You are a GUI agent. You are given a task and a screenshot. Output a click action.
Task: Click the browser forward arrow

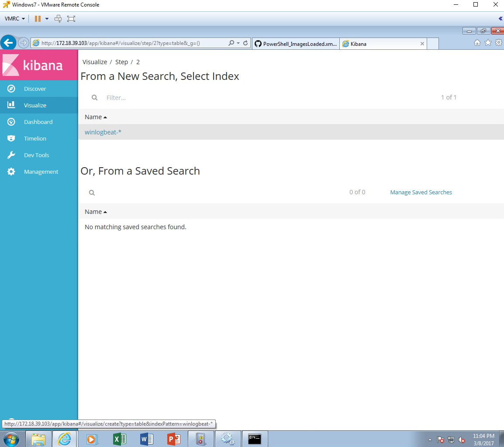[x=24, y=43]
